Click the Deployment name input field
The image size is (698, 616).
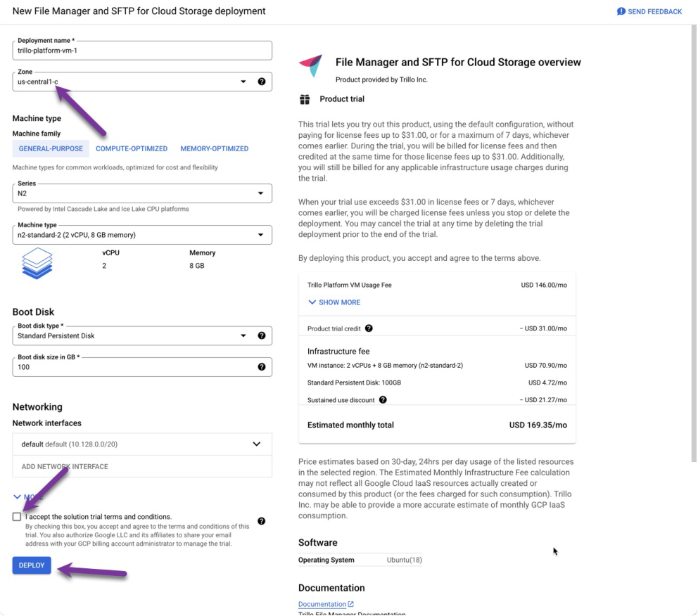point(142,50)
